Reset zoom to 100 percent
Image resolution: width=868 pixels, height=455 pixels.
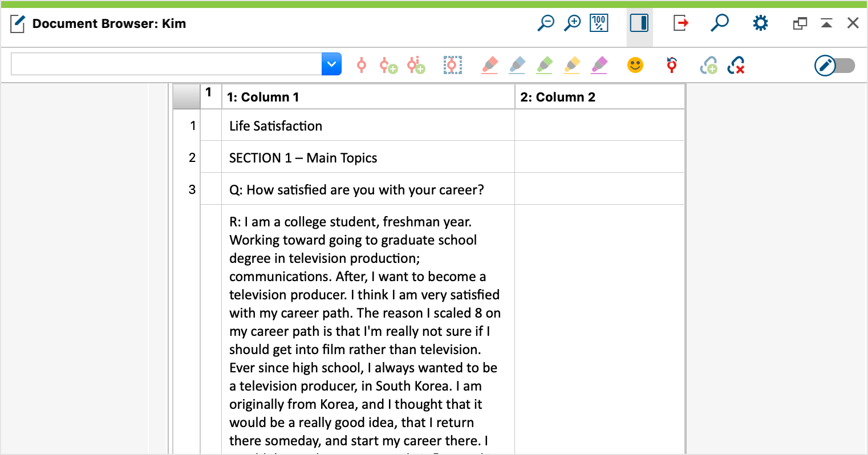pyautogui.click(x=599, y=23)
